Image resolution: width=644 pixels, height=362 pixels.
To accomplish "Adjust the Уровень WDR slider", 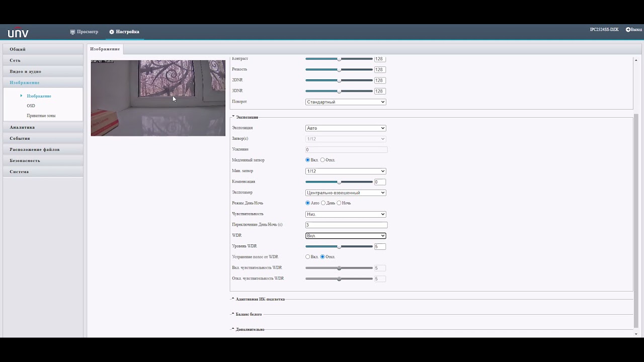I will pyautogui.click(x=339, y=246).
